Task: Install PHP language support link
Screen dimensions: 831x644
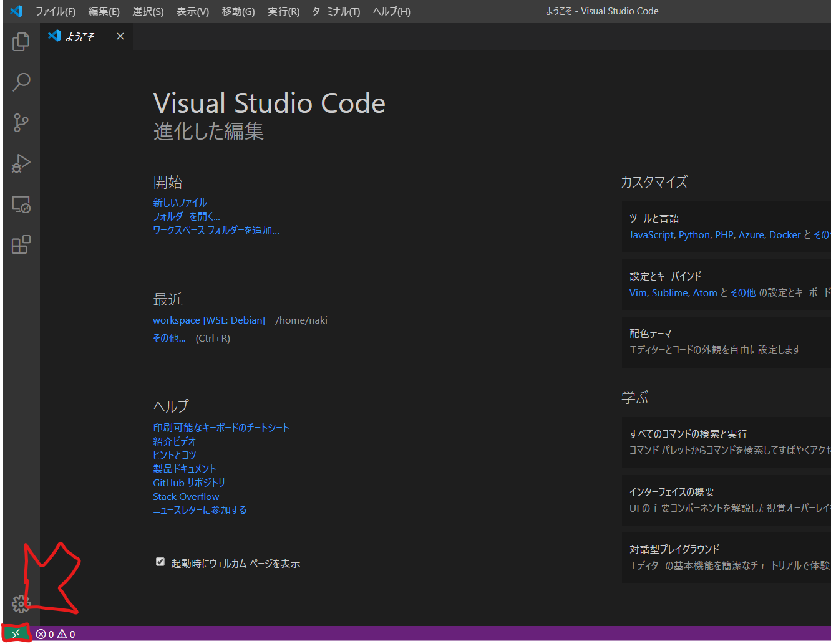Action: click(724, 235)
